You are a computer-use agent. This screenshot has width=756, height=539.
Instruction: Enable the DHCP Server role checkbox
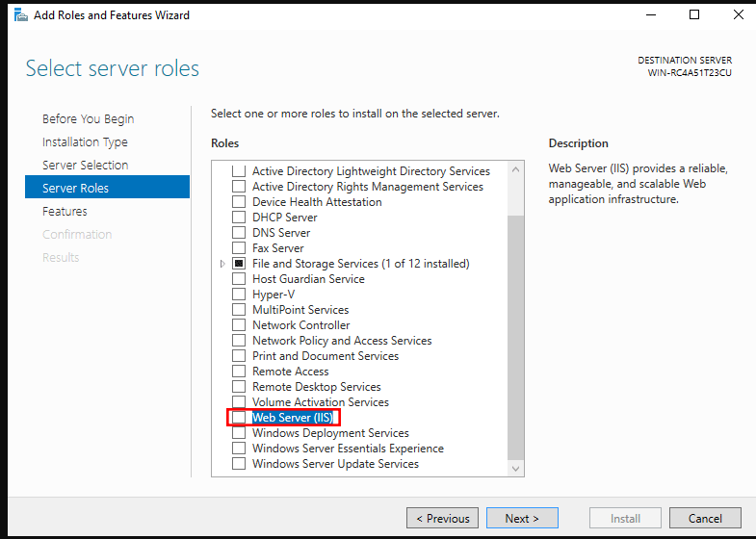click(239, 217)
